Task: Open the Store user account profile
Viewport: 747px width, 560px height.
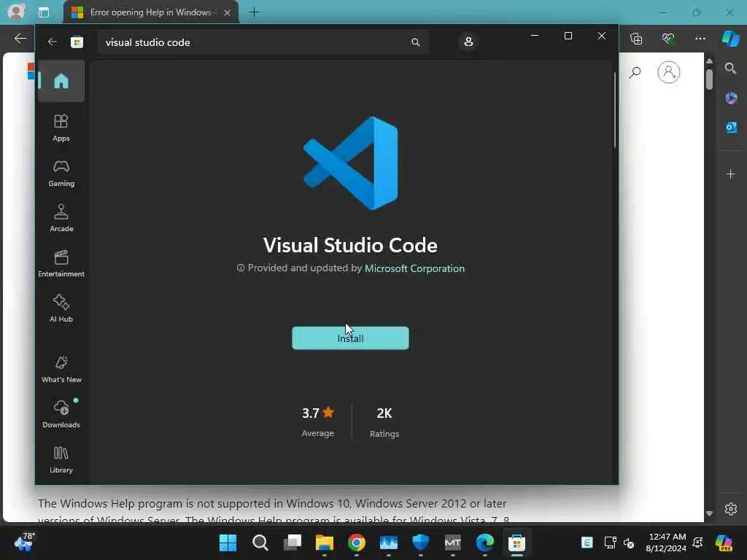Action: 468,42
